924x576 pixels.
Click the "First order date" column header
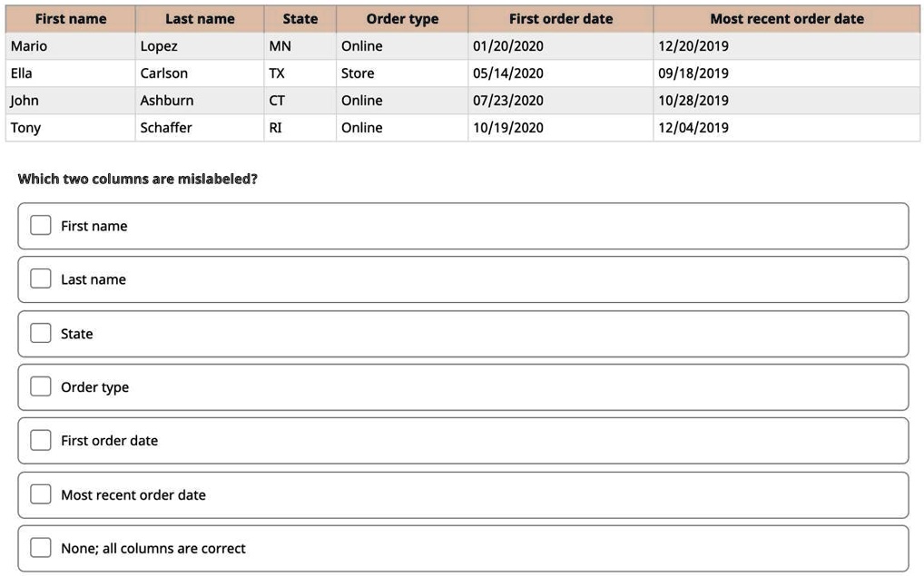[559, 19]
